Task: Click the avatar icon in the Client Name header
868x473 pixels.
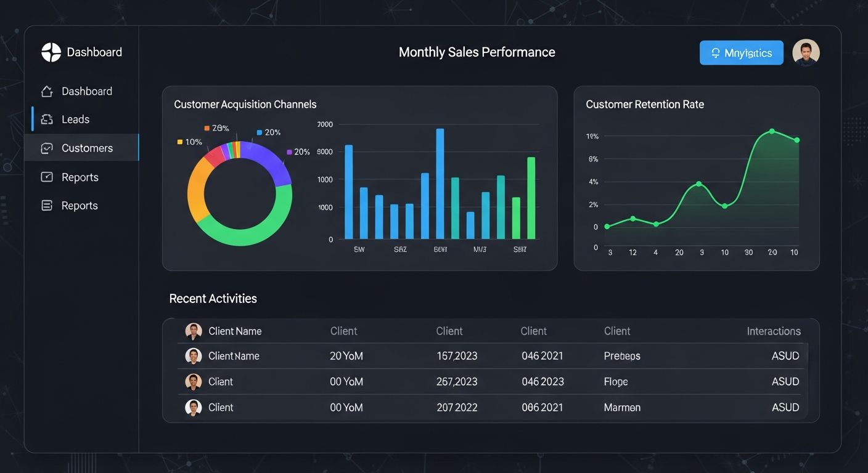Action: [194, 331]
